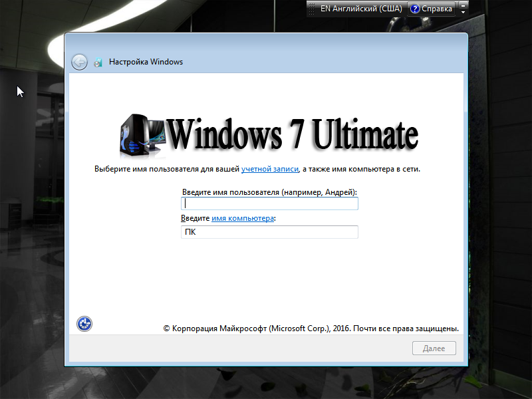This screenshot has width=532, height=399.
Task: Follow the учетной записи link
Action: (x=270, y=169)
